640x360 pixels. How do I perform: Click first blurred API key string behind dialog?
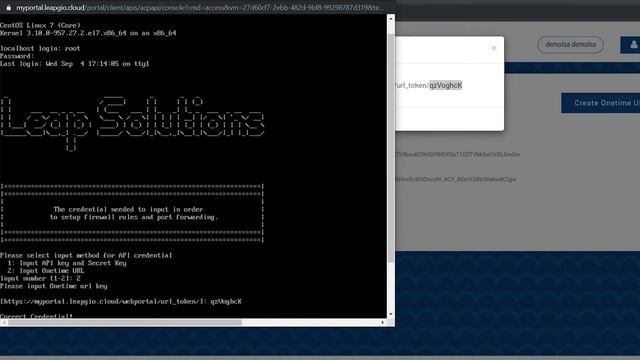click(x=458, y=155)
